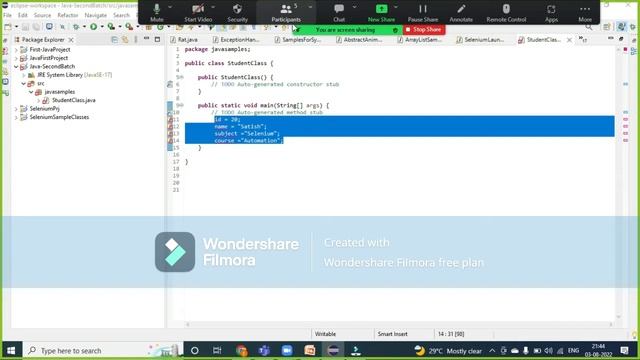Open the arrow beside New Share
The height and width of the screenshot is (360, 640).
tap(396, 7)
